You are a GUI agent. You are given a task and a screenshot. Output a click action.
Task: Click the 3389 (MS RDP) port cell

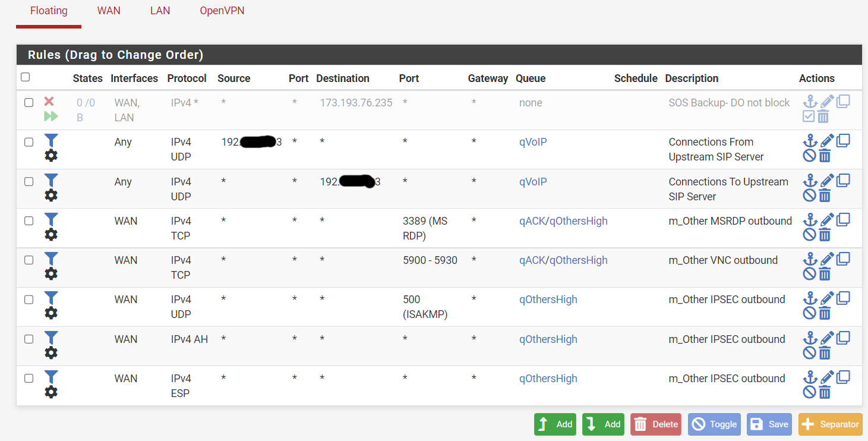coord(425,228)
